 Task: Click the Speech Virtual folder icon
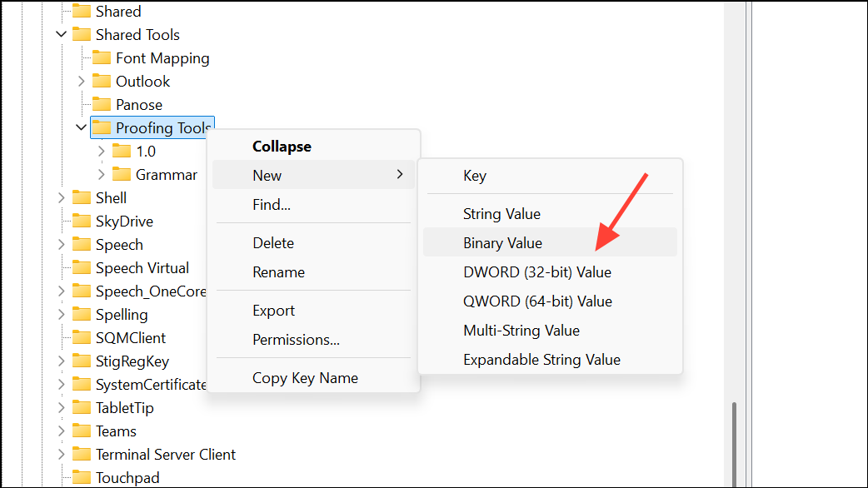tap(82, 268)
